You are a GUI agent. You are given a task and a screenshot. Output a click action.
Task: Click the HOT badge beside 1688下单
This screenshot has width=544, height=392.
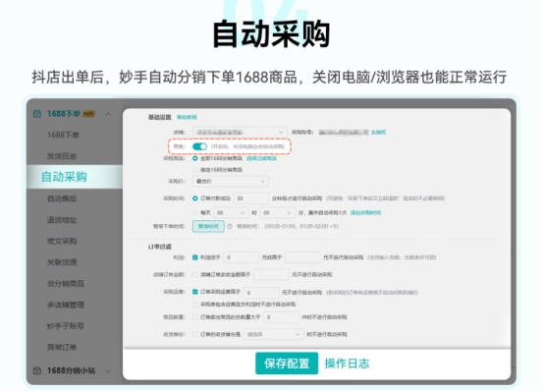[88, 114]
